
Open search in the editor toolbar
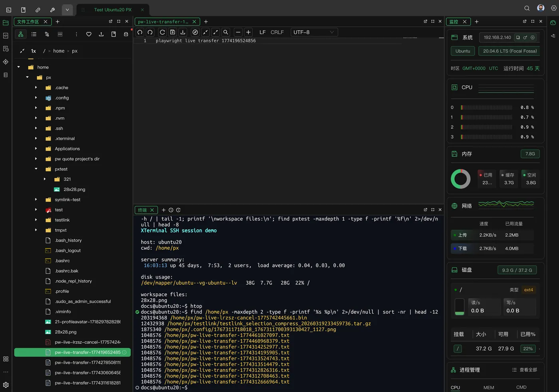226,32
